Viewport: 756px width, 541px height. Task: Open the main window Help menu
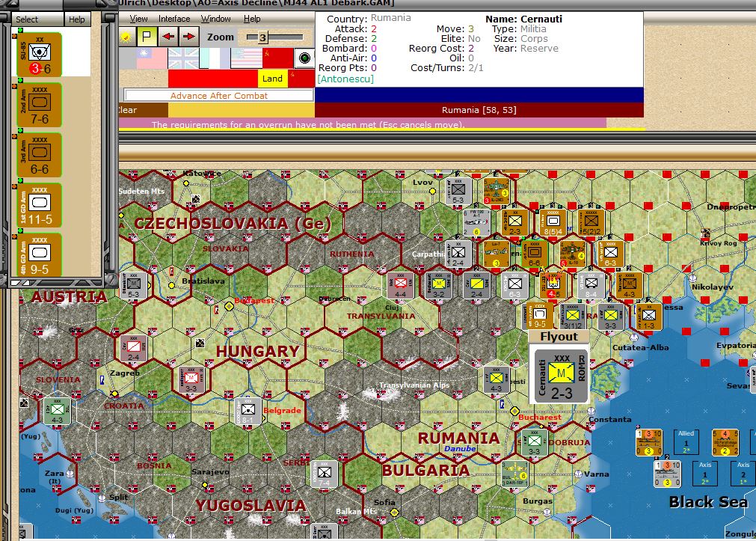[x=252, y=19]
